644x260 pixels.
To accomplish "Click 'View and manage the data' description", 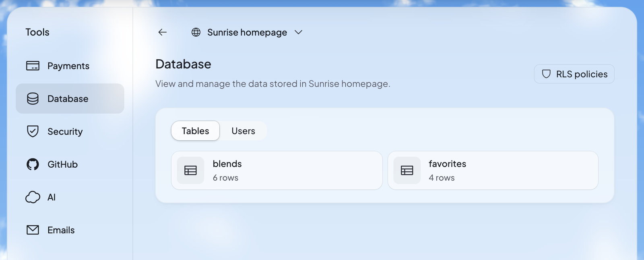I will (273, 84).
